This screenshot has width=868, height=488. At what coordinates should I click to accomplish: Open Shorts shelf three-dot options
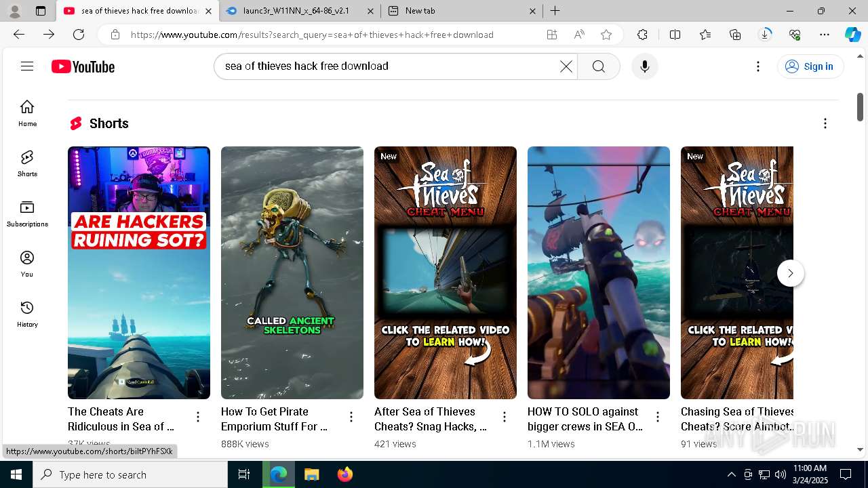point(825,123)
